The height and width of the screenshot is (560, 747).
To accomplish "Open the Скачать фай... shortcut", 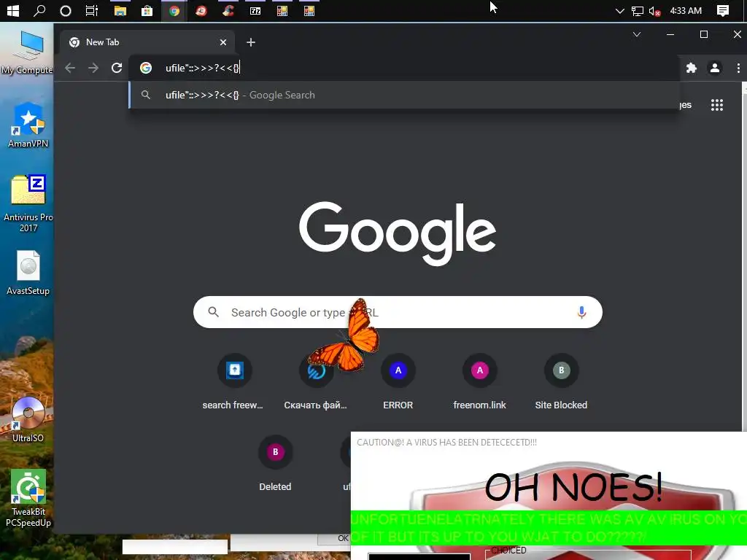I will (x=315, y=382).
